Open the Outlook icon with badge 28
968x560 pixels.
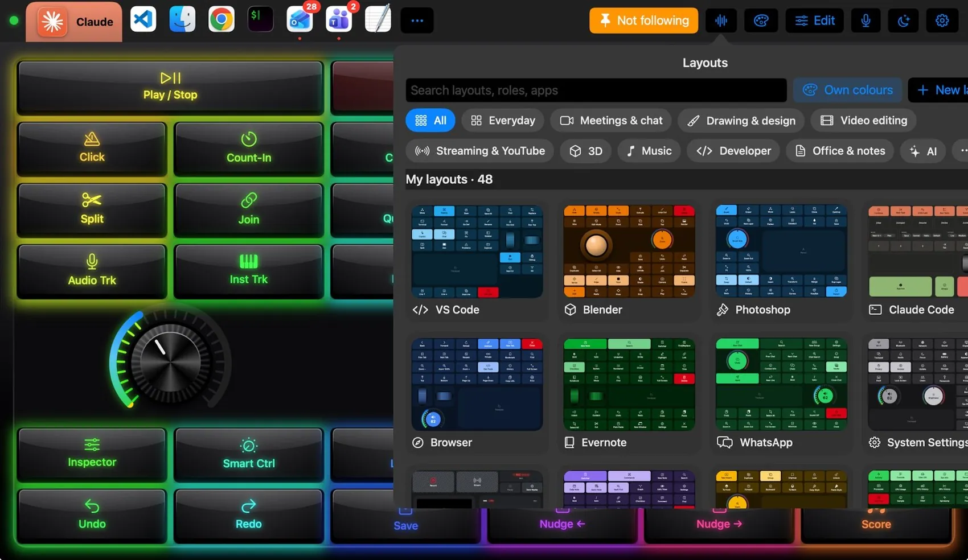(300, 20)
